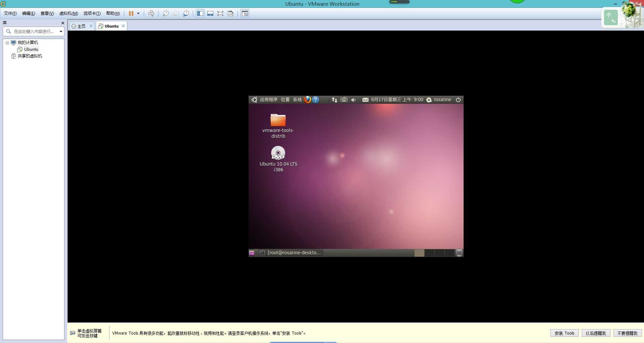Image resolution: width=644 pixels, height=343 pixels.
Task: Select the vmware-tools-distrib desktop folder
Action: pos(278,126)
